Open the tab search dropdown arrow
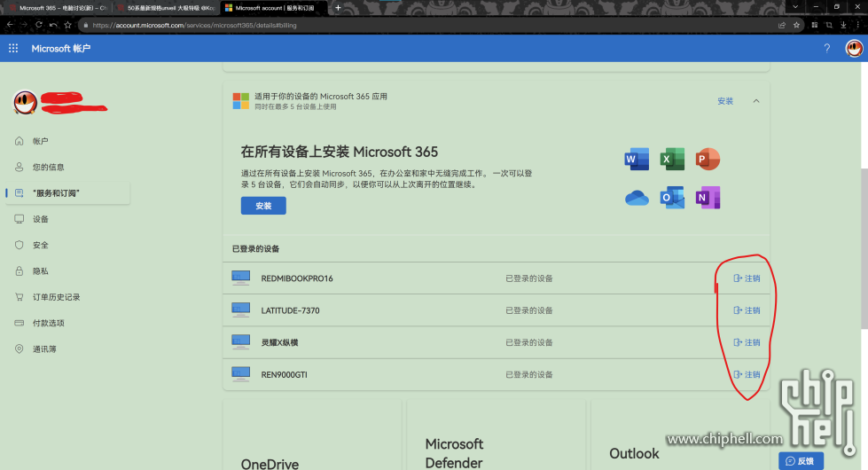This screenshot has height=470, width=868. [795, 7]
